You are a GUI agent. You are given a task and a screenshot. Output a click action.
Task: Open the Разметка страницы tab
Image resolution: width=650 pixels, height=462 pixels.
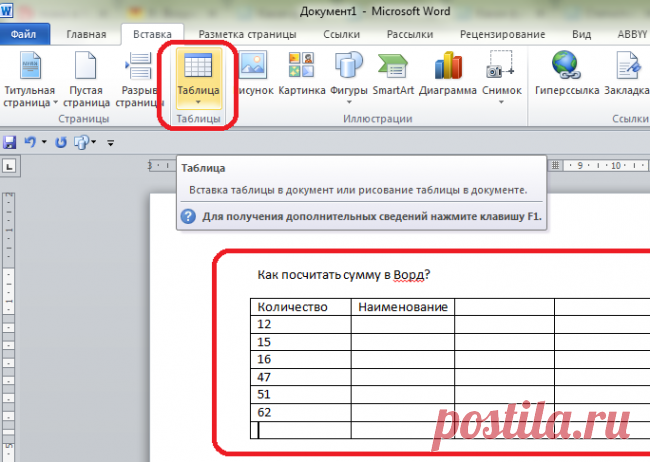[247, 34]
